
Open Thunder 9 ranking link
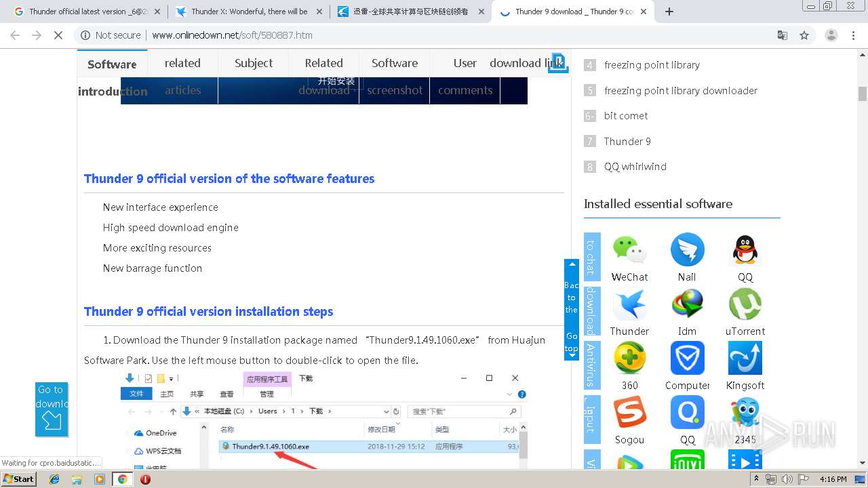pyautogui.click(x=627, y=142)
